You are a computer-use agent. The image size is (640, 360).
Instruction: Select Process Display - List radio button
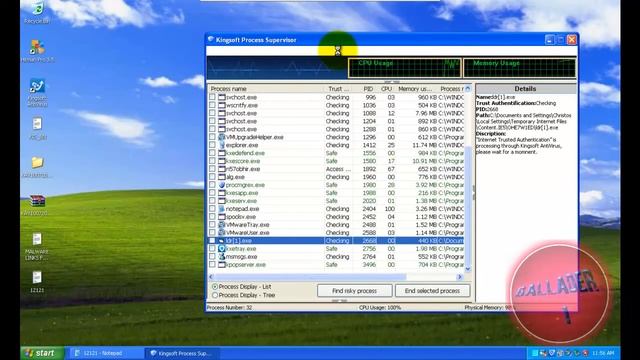pos(215,287)
